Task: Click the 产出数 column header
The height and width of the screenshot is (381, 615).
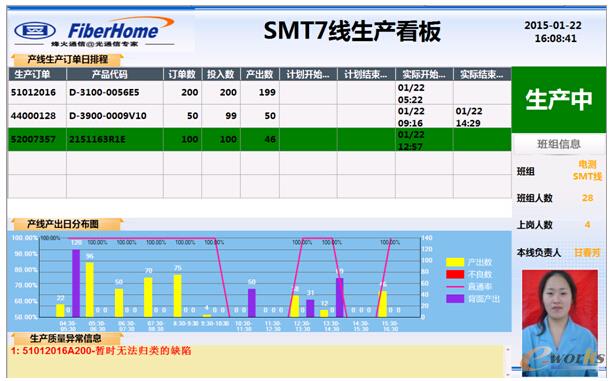Action: click(x=259, y=74)
